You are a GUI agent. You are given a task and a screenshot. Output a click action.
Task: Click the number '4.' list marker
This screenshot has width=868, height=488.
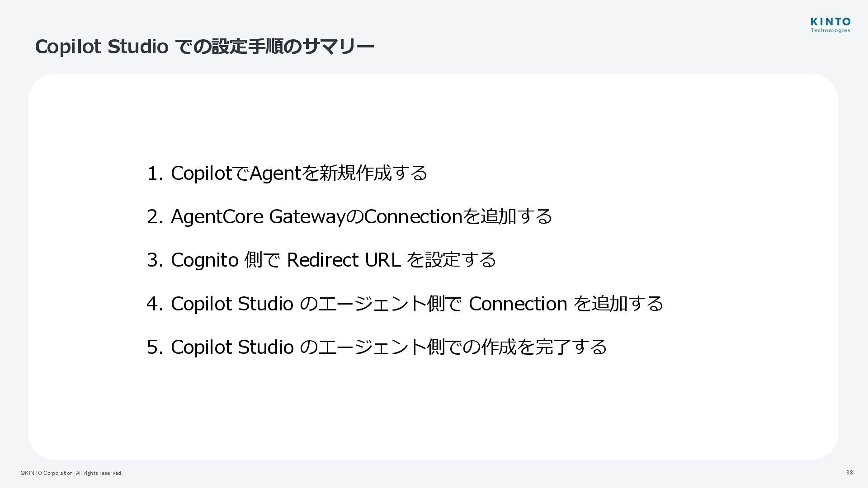click(155, 304)
